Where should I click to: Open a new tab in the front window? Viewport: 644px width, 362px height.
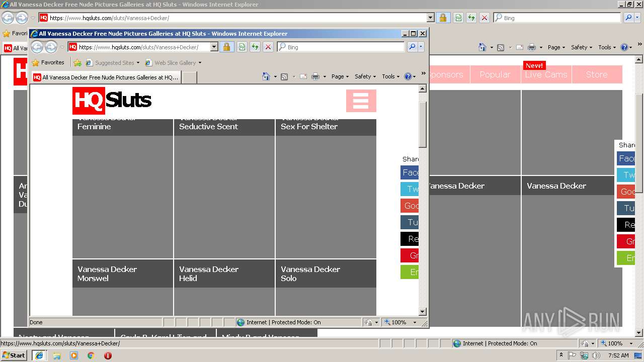point(189,77)
